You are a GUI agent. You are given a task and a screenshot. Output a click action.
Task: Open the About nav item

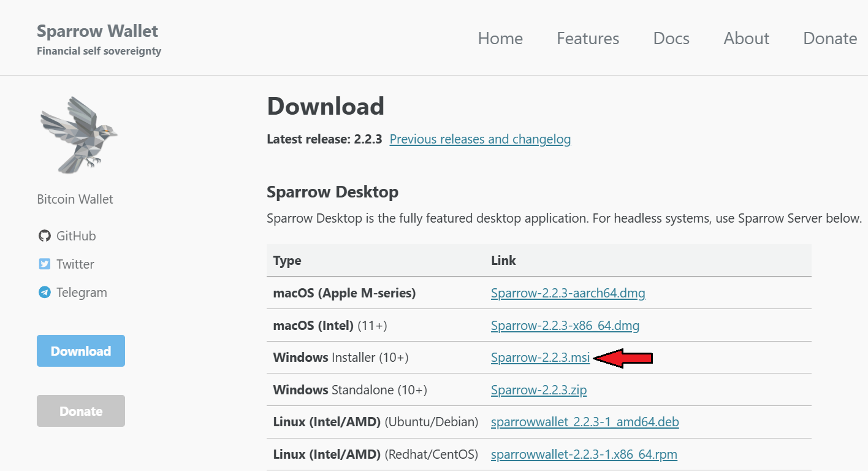[746, 38]
